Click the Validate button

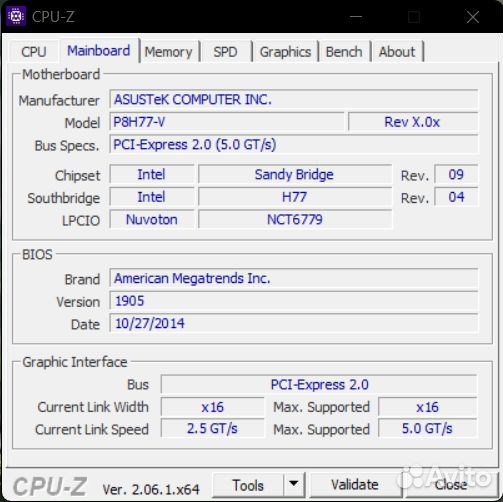[x=355, y=484]
